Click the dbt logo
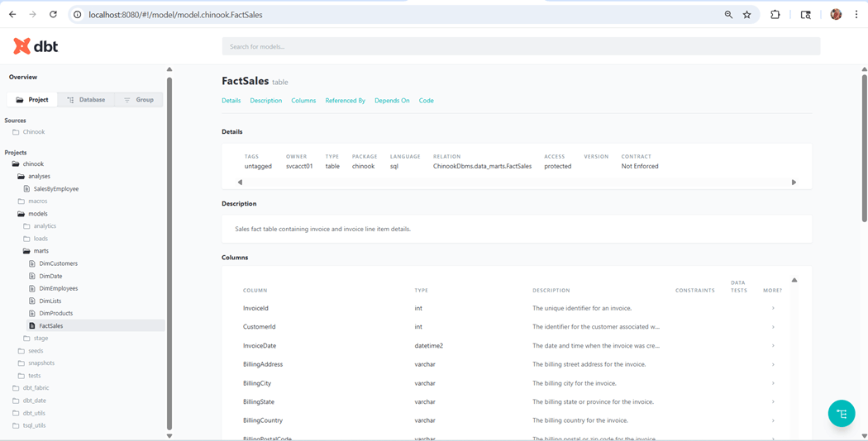Viewport: 868px width, 441px height. click(36, 46)
